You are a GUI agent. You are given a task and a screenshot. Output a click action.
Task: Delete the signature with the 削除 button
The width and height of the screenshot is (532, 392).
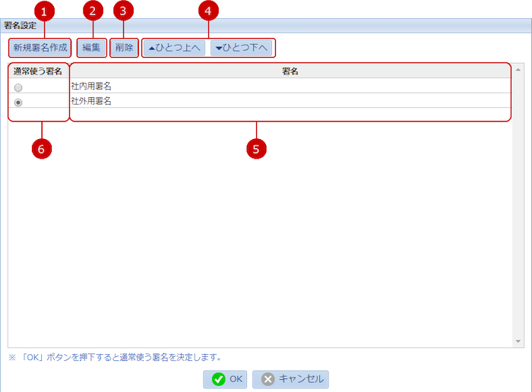(124, 48)
